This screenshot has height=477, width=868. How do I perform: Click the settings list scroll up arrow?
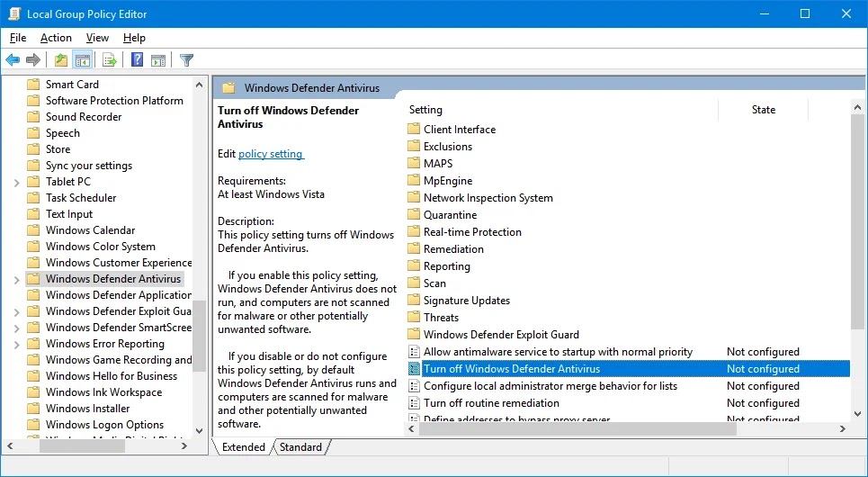(857, 107)
